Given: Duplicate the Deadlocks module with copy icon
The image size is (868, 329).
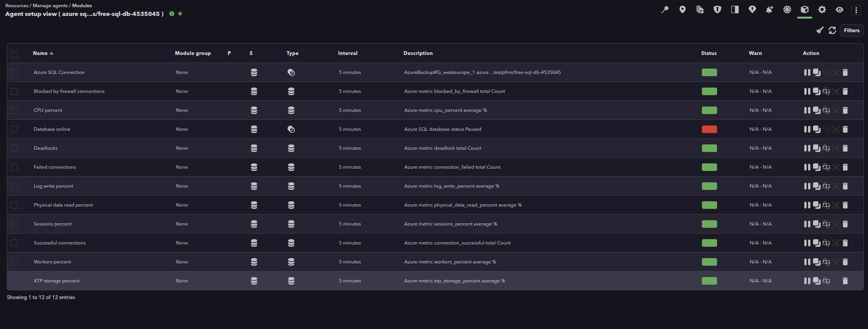Looking at the screenshot, I should (816, 148).
